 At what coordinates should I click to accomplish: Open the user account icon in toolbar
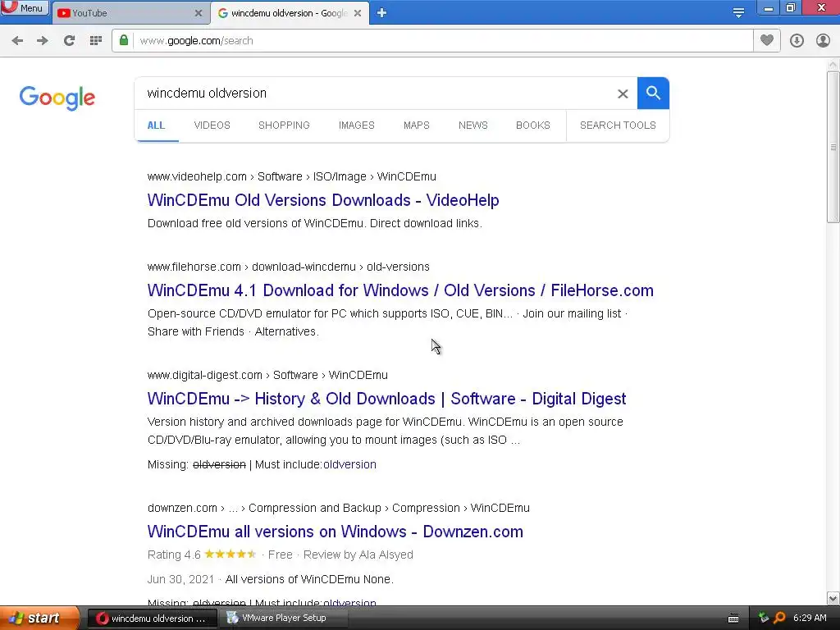pos(823,41)
